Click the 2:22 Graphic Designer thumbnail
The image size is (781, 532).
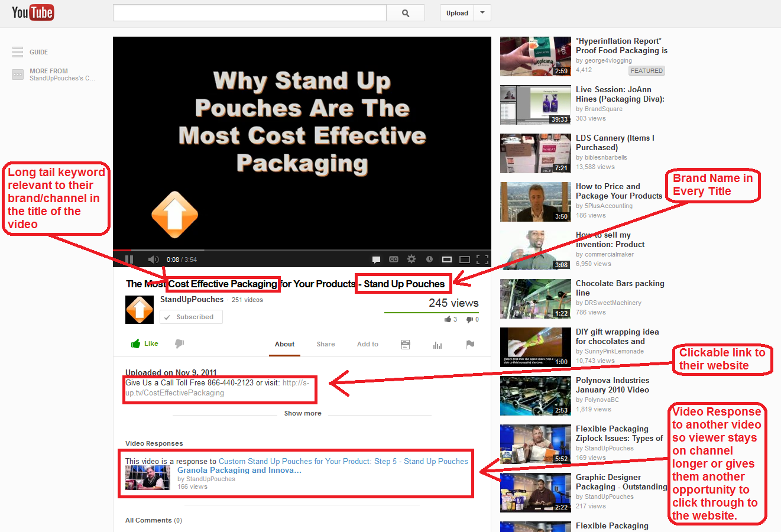535,492
